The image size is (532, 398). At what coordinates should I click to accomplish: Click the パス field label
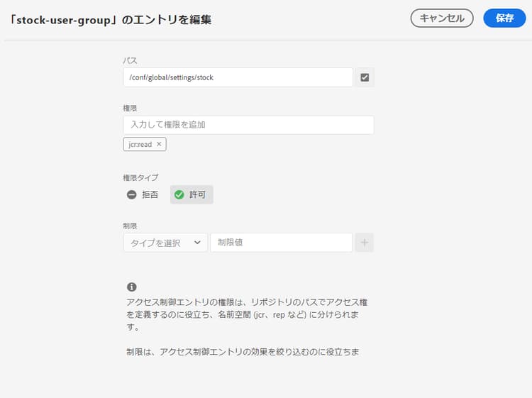130,61
